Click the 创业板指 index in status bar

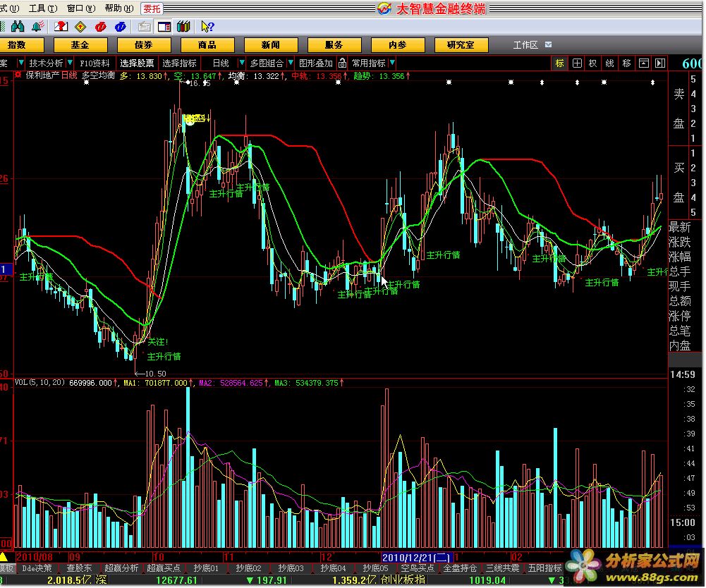[402, 580]
